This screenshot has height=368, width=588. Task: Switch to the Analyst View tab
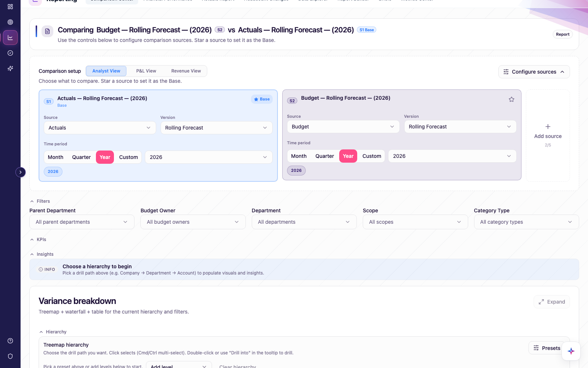(106, 71)
